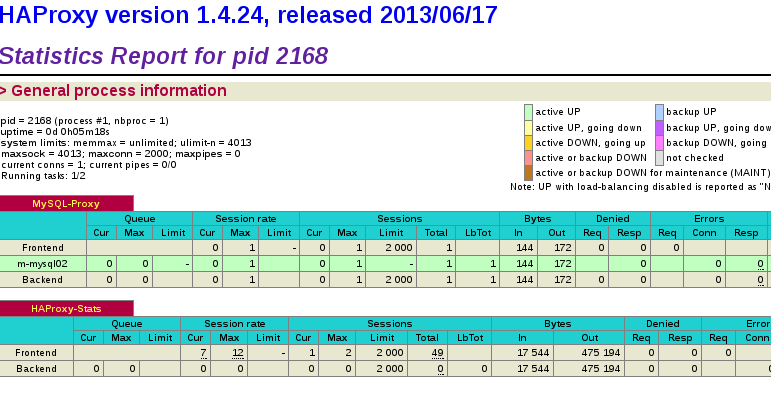Click the pink backup DOWN, going swatch
This screenshot has height=407, width=771.
[x=659, y=143]
